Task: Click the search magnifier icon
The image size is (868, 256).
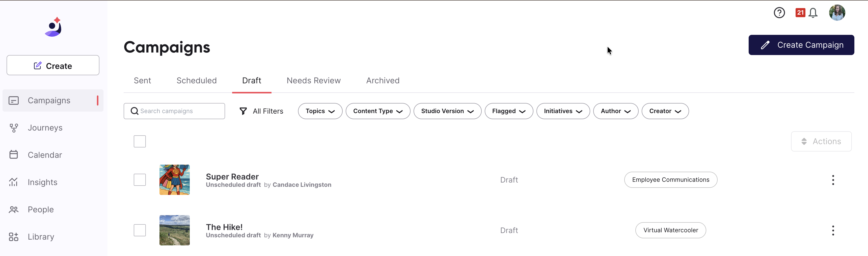Action: coord(134,111)
